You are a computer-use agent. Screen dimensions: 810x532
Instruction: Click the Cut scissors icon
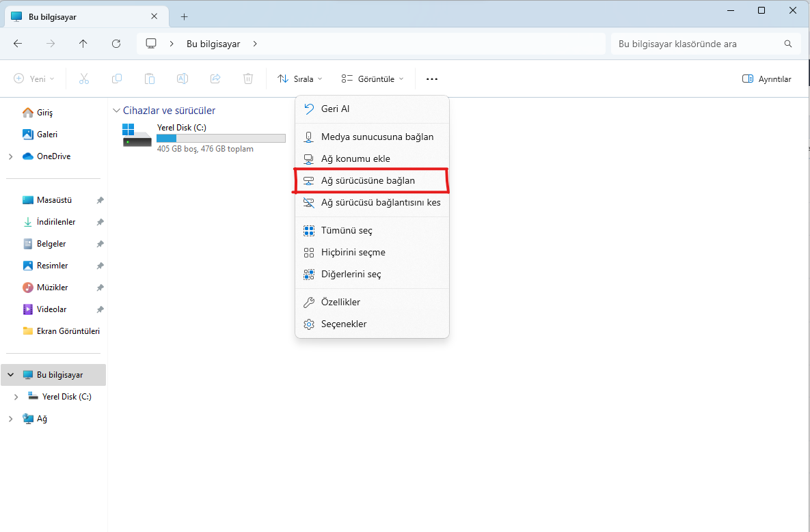point(84,79)
